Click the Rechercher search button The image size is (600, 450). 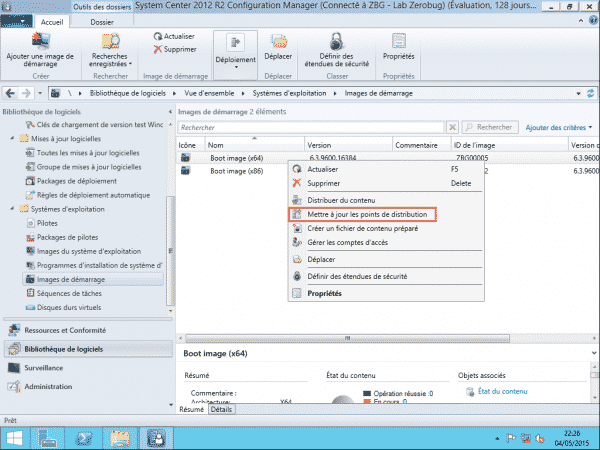tap(490, 127)
